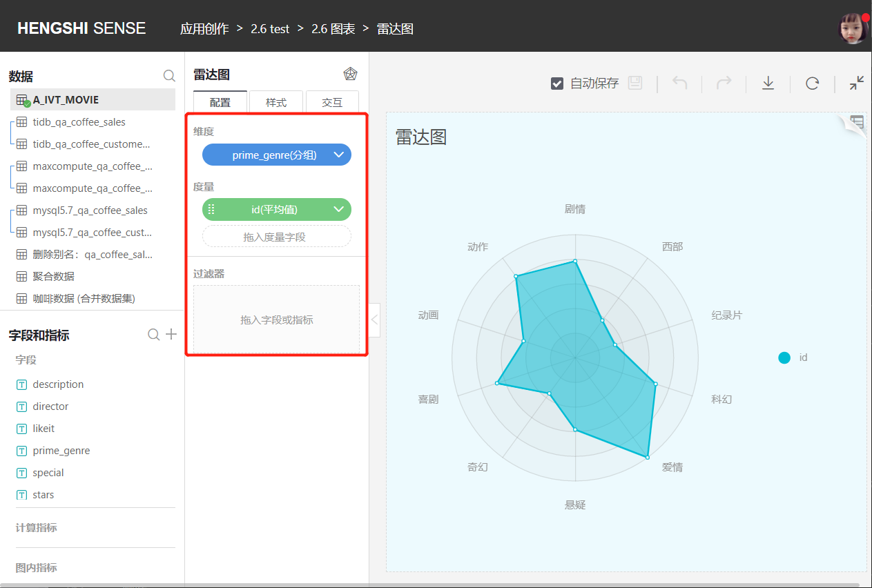Select the 删除别名: qa_coffee_sal... dataset
This screenshot has height=588, width=872.
point(93,255)
